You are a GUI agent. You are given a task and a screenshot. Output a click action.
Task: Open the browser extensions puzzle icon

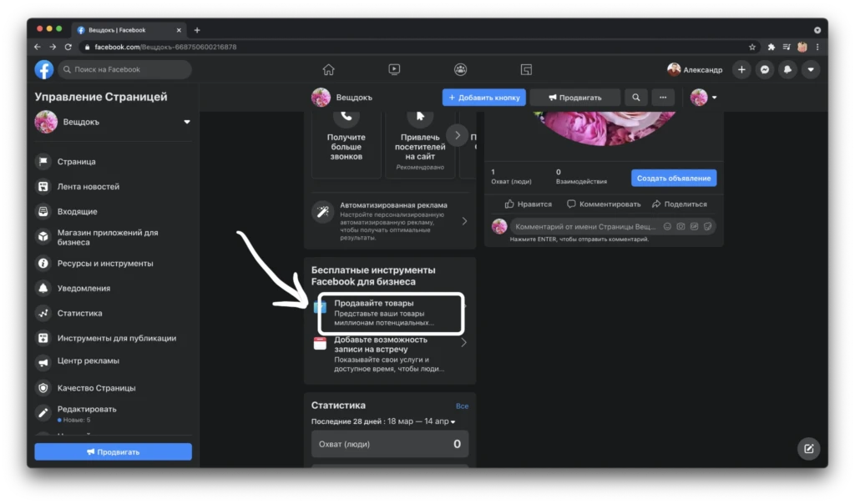tap(771, 47)
